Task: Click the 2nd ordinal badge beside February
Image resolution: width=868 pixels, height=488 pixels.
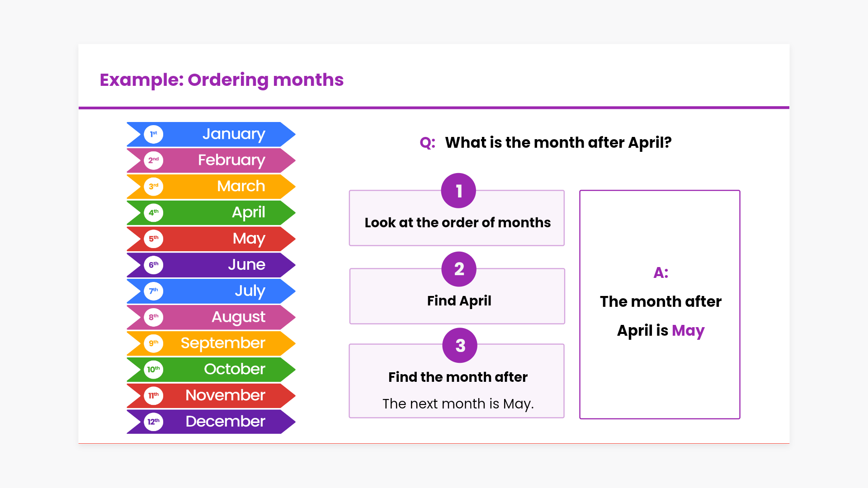Action: [154, 160]
